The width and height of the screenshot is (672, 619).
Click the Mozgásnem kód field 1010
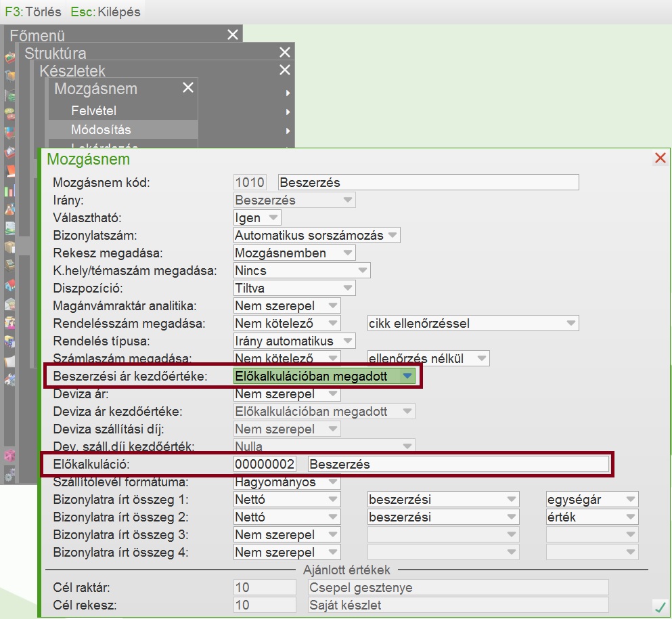(250, 182)
